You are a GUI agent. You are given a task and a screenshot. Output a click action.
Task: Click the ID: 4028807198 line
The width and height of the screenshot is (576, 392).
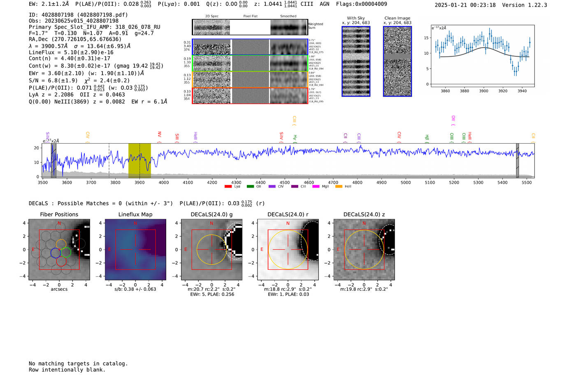point(78,15)
